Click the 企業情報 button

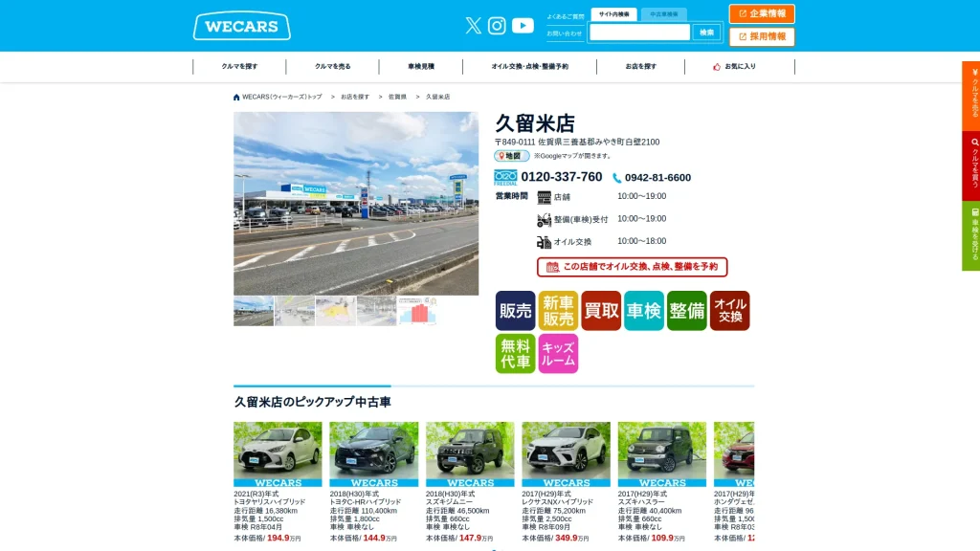pos(762,13)
